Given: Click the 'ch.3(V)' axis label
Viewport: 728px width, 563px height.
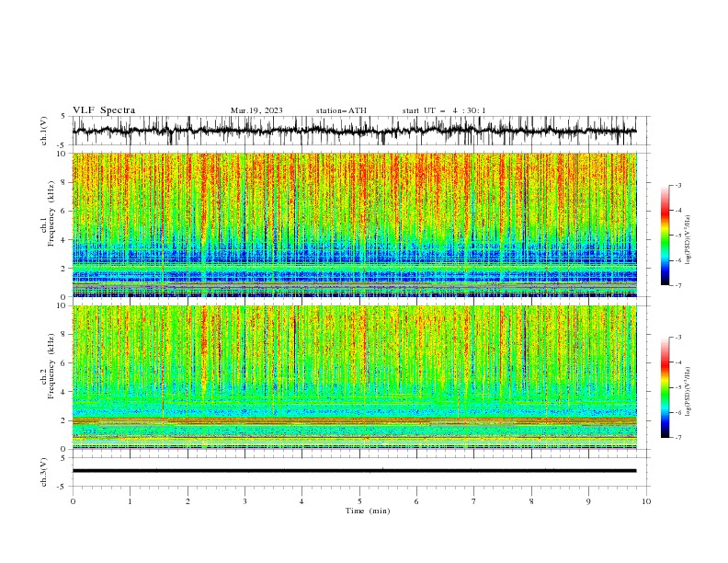Looking at the screenshot, I should click(x=44, y=472).
